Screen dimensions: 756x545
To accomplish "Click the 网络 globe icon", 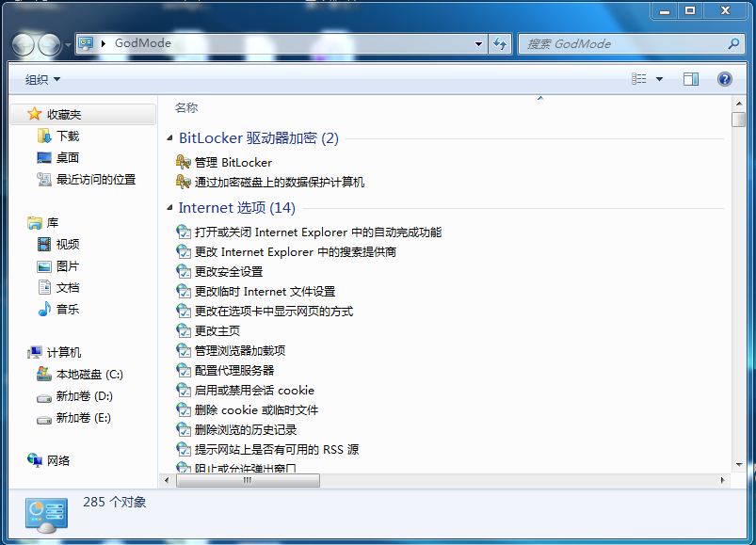I will (x=34, y=460).
